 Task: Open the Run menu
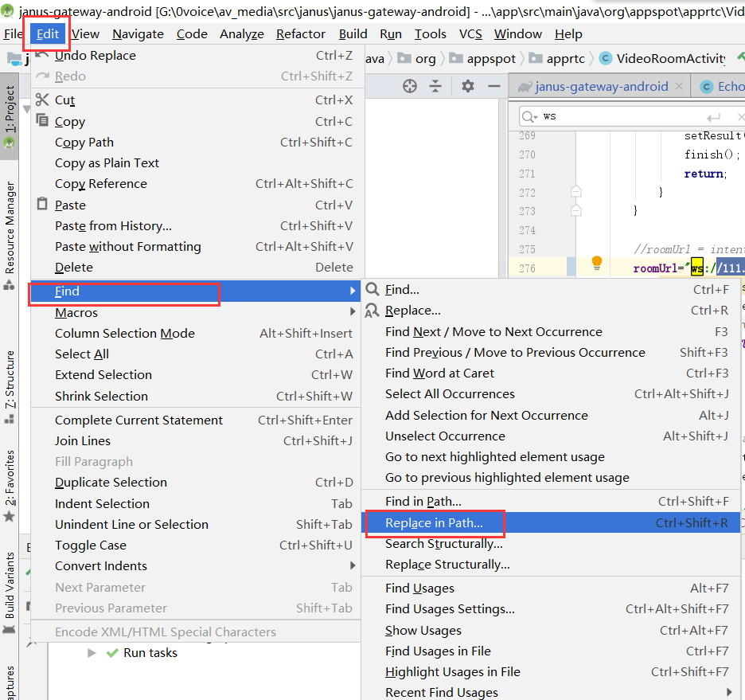coord(391,33)
